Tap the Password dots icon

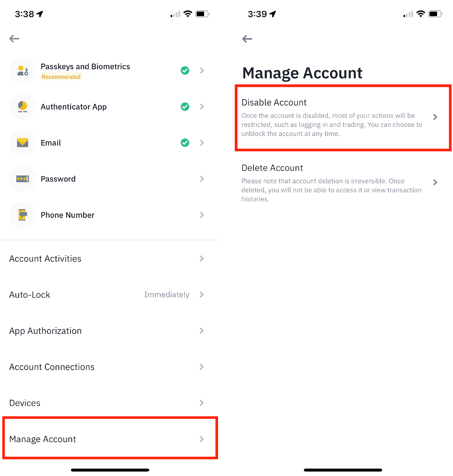23,179
